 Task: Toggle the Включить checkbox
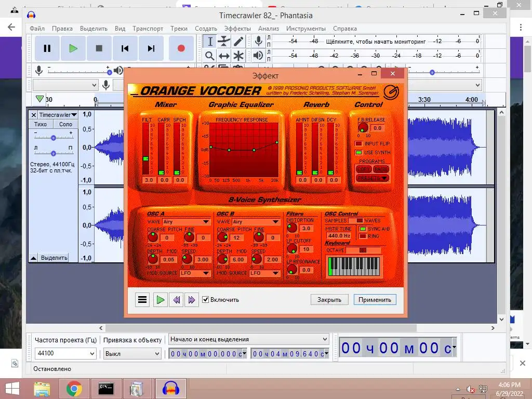(x=205, y=299)
